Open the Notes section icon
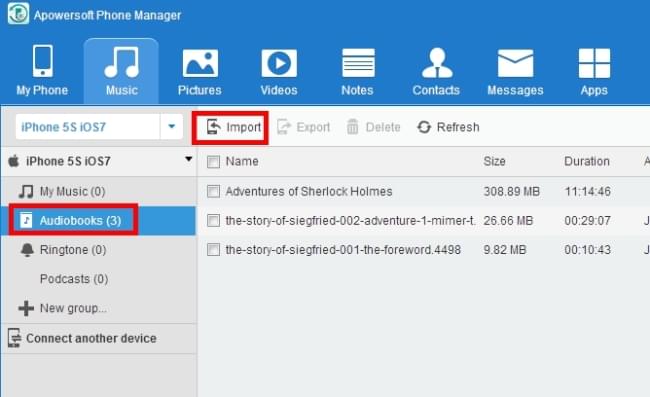Viewport: 650px width, 397px height. point(358,63)
